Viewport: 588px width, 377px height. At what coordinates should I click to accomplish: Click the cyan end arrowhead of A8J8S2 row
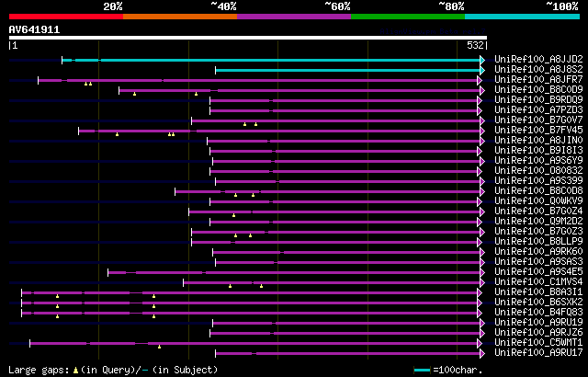(482, 70)
